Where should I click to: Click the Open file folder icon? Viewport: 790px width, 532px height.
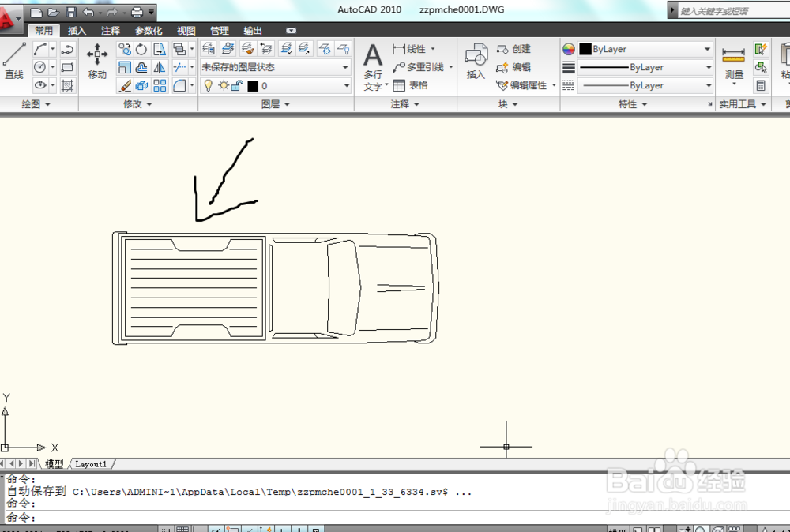(x=54, y=12)
